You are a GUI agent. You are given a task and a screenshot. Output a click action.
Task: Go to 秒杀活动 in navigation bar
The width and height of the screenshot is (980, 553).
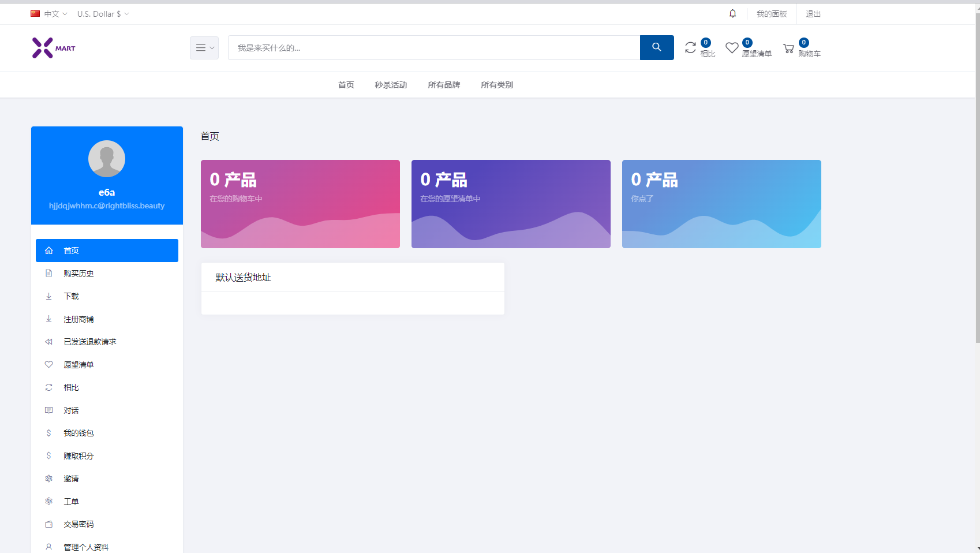point(391,85)
